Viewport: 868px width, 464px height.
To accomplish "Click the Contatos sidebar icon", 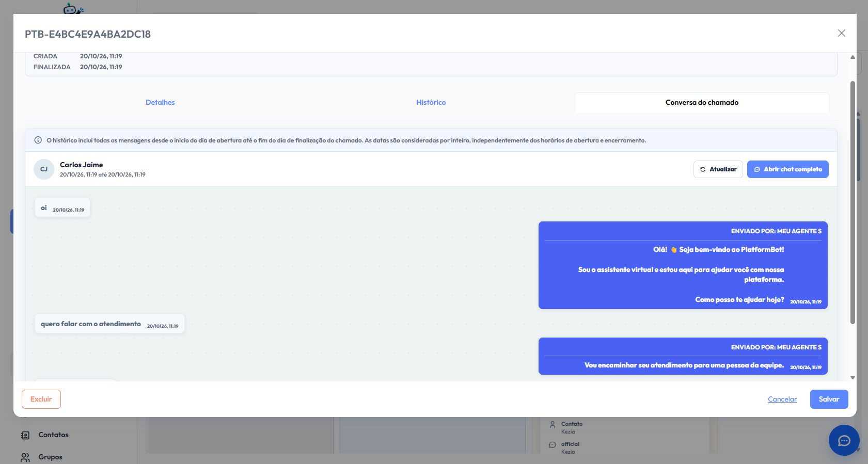I will 25,435.
